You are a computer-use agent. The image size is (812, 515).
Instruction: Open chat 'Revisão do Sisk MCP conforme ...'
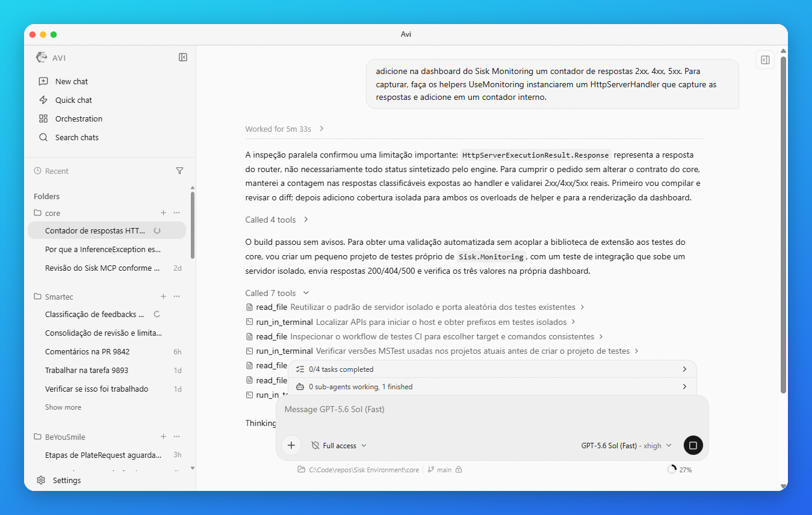[107, 268]
